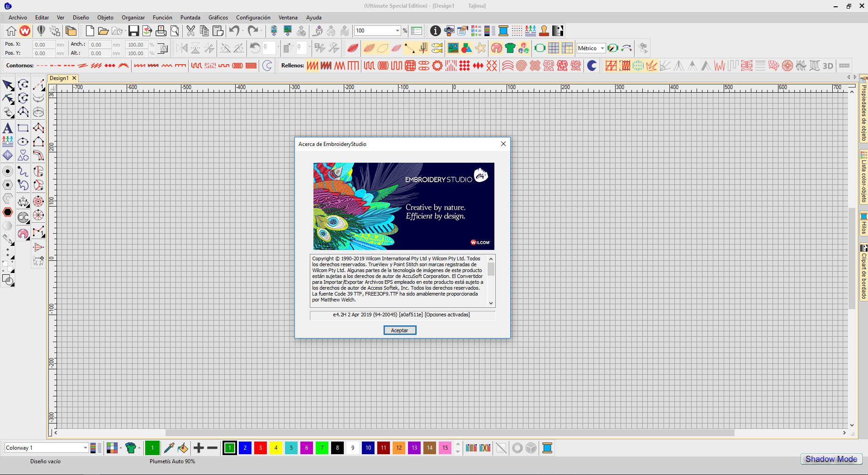Click the round information icon

point(435,31)
